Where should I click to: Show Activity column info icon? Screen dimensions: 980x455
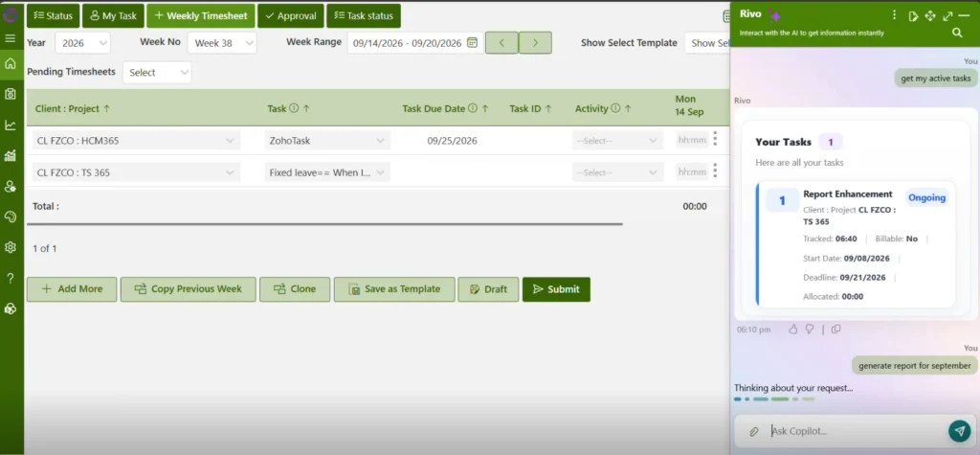pyautogui.click(x=615, y=108)
